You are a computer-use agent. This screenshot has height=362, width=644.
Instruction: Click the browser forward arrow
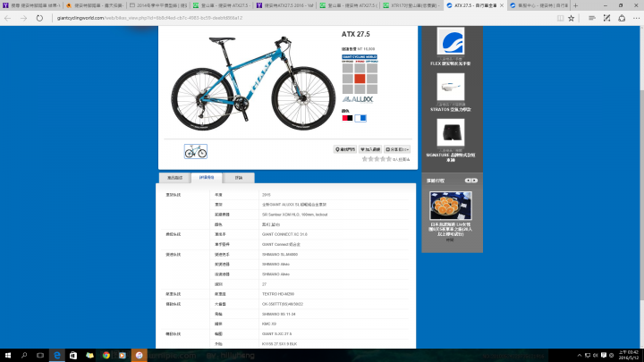[23, 18]
